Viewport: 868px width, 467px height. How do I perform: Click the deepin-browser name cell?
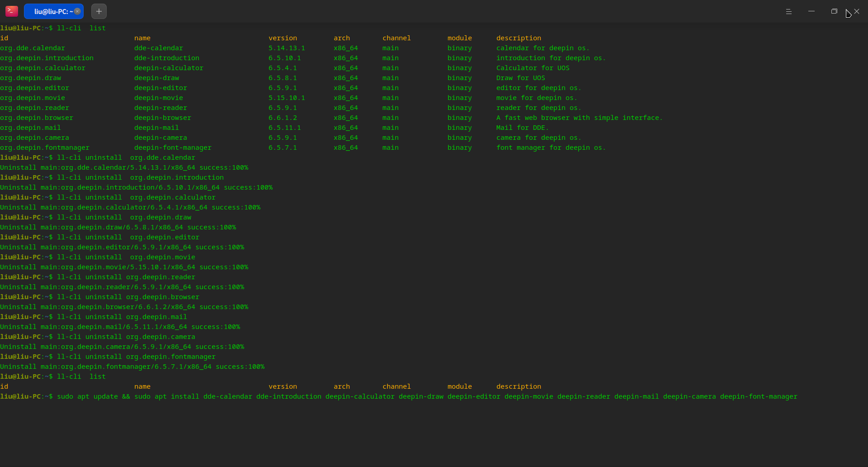point(163,118)
